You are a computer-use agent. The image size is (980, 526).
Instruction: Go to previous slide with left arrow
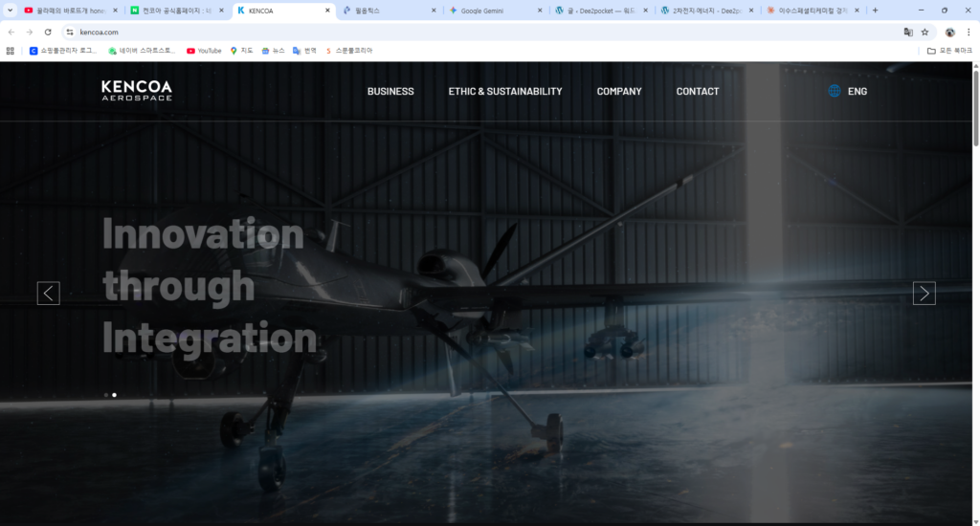(48, 294)
